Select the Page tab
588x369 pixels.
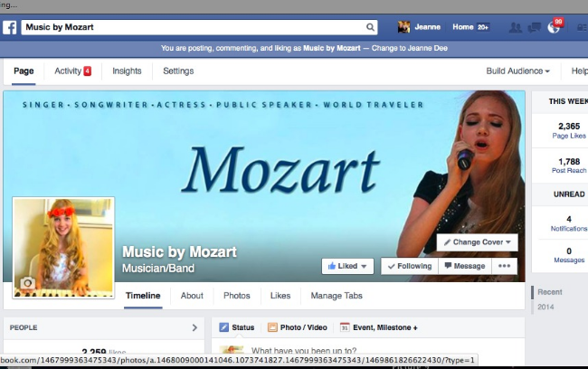24,71
